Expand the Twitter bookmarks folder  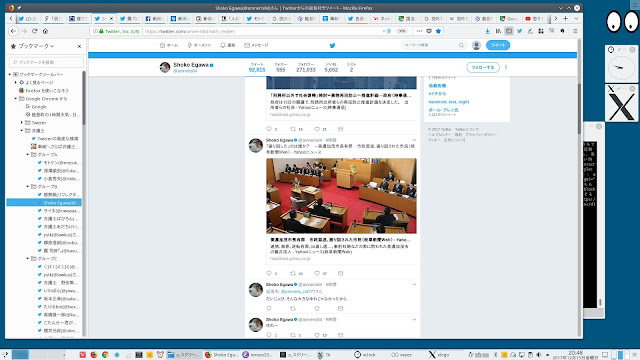22,122
